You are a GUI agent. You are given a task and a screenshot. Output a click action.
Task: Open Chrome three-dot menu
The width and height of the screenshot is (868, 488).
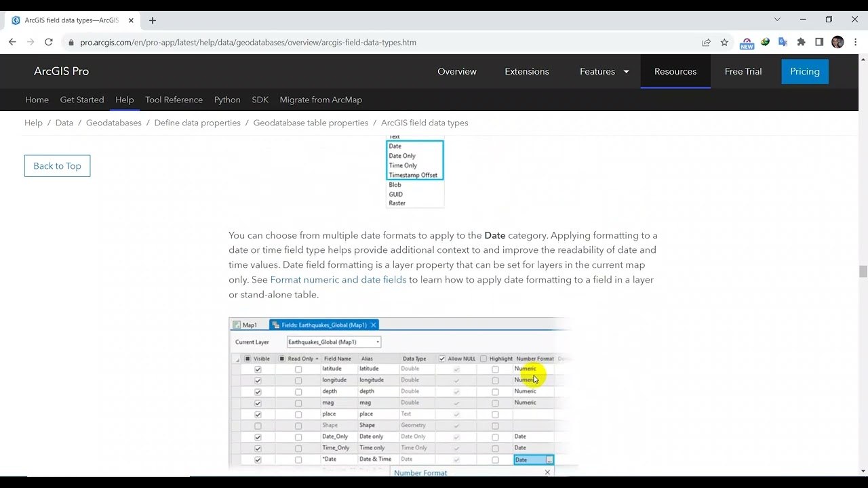coord(856,42)
